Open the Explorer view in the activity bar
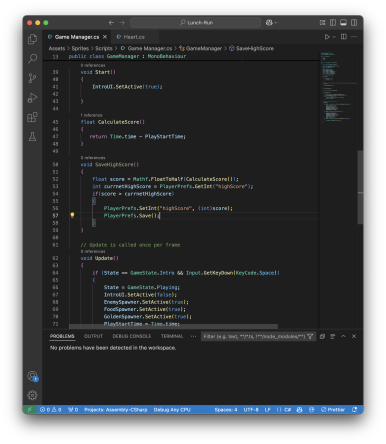The width and height of the screenshot is (386, 444). (x=32, y=39)
